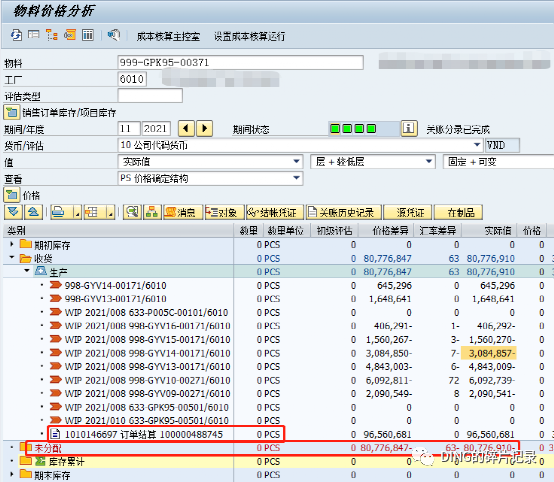
Task: Click the 消息 button
Action: (x=183, y=212)
